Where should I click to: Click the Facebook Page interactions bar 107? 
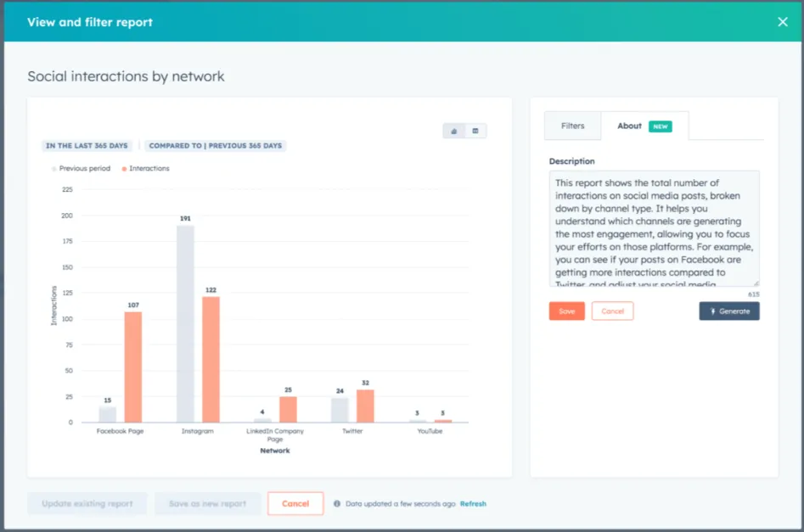pyautogui.click(x=133, y=367)
